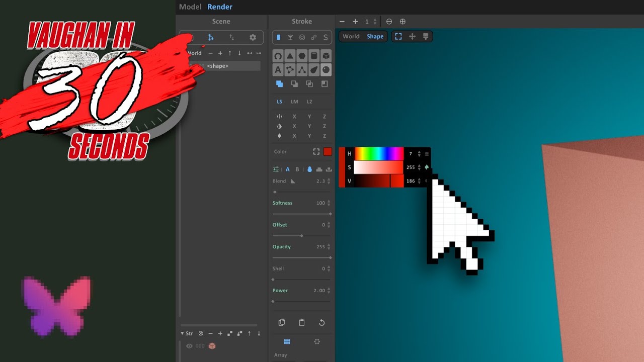Toggle visibility eye of stroke 000
644x362 pixels.
[x=190, y=346]
